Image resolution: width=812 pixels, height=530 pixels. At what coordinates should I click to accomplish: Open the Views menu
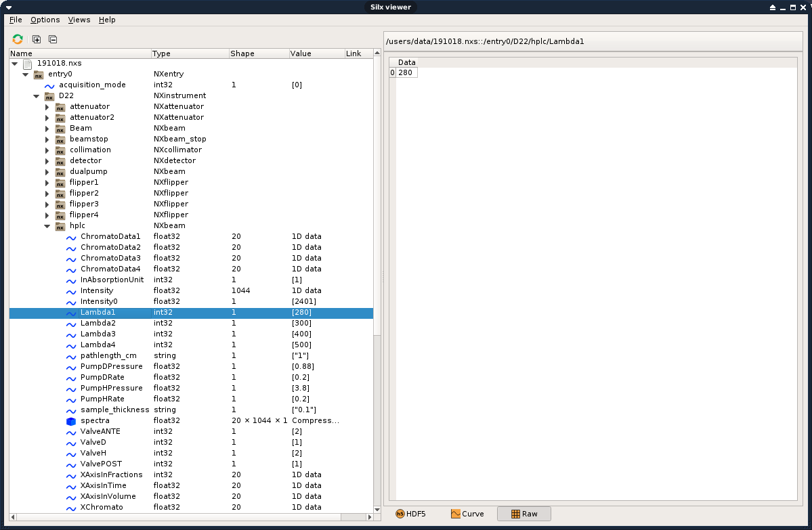pos(79,20)
